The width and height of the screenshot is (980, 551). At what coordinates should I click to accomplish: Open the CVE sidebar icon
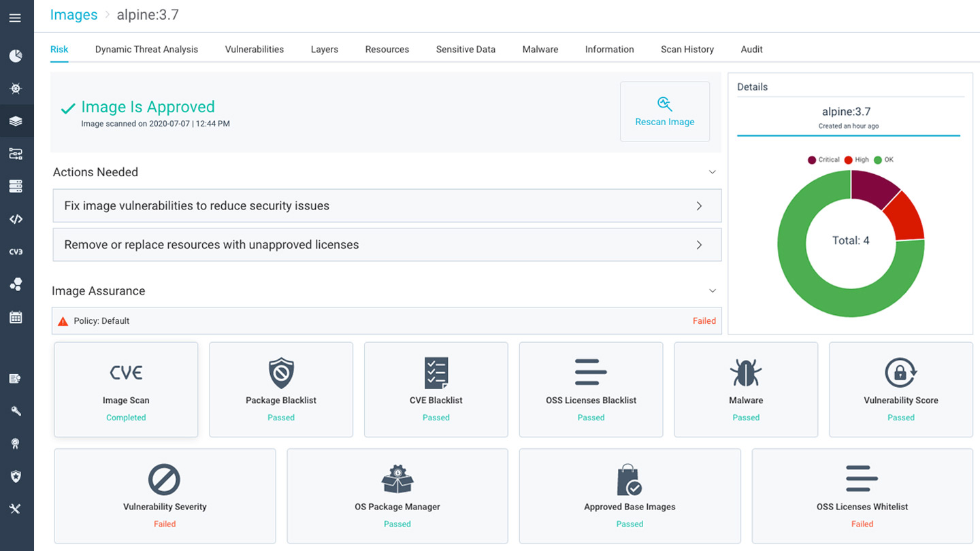pos(16,252)
